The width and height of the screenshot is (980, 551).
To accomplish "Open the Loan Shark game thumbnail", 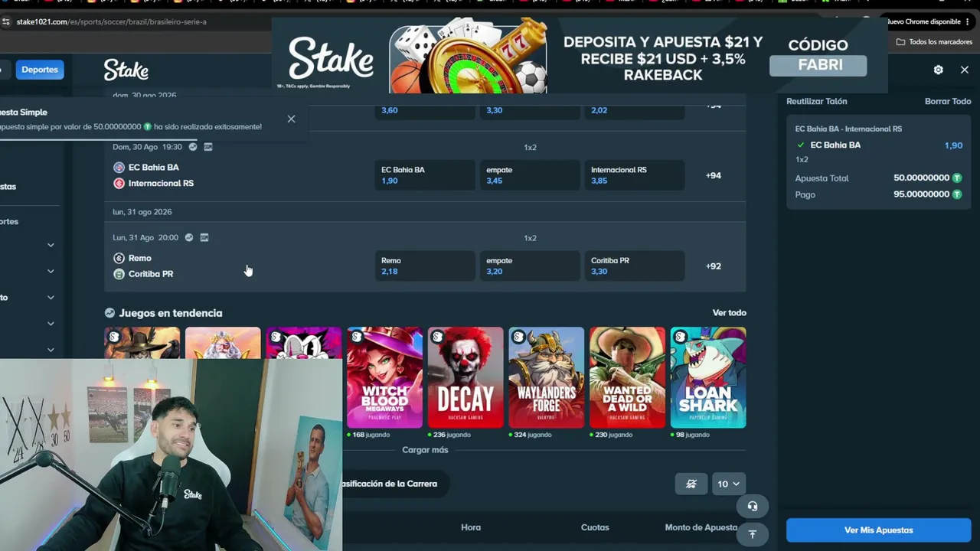I will tap(708, 377).
